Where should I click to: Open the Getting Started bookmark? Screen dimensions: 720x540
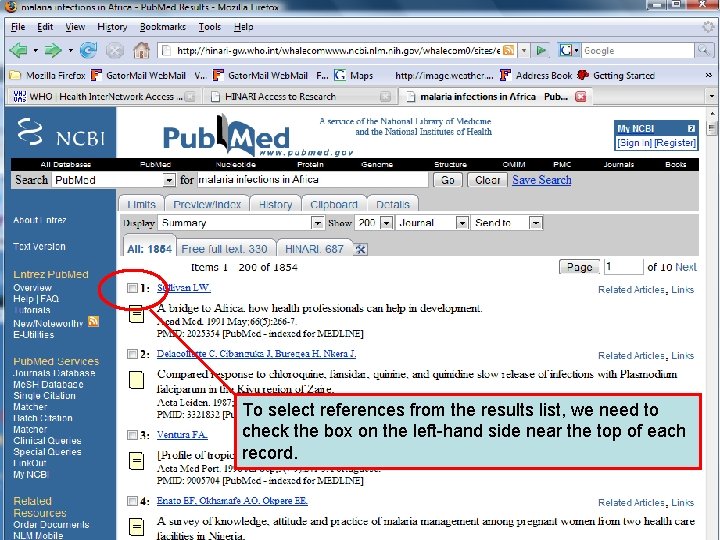616,75
